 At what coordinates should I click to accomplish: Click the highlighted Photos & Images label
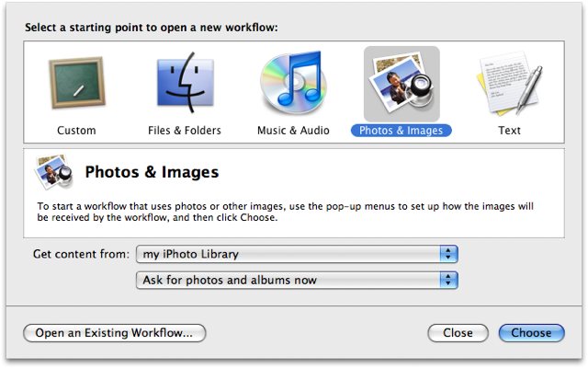[401, 131]
